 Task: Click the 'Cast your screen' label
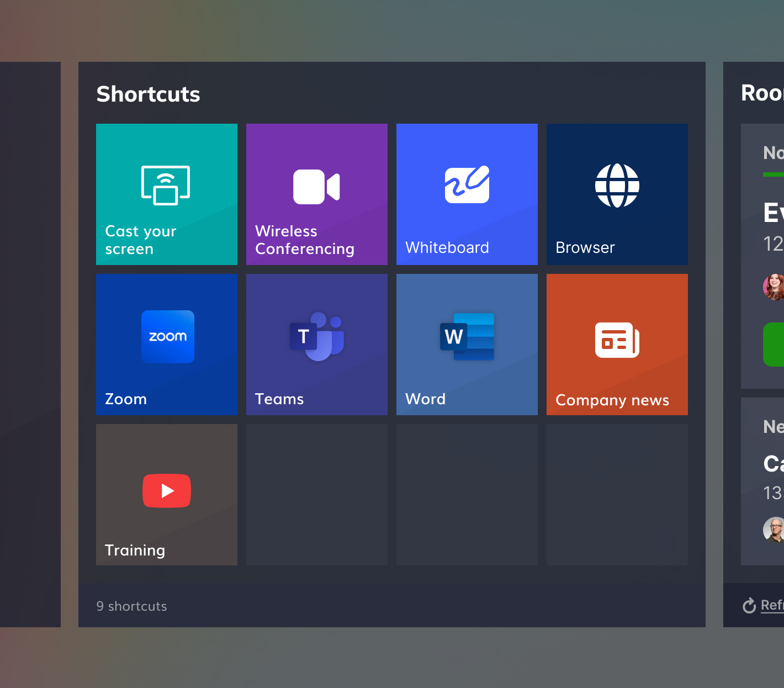pyautogui.click(x=141, y=240)
